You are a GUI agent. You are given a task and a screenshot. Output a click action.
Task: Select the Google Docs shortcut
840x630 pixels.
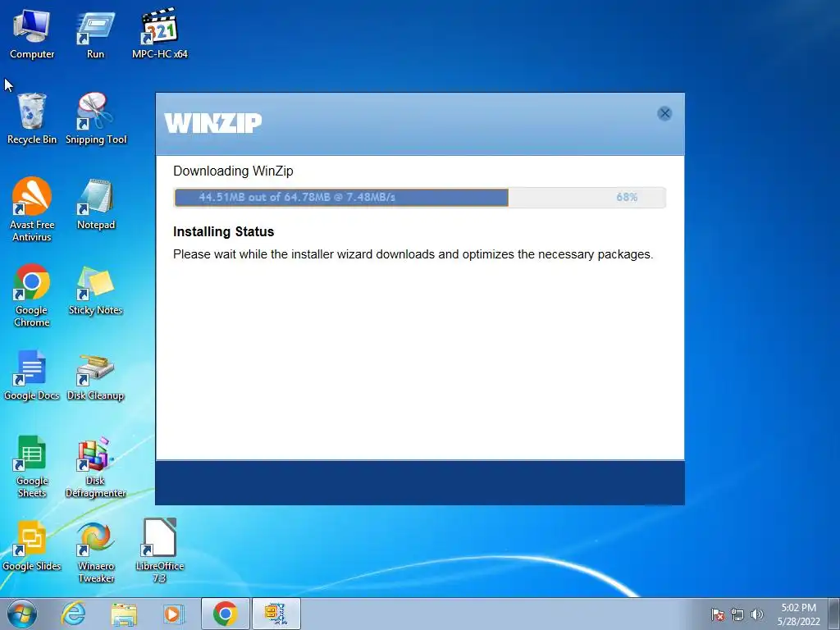point(32,375)
